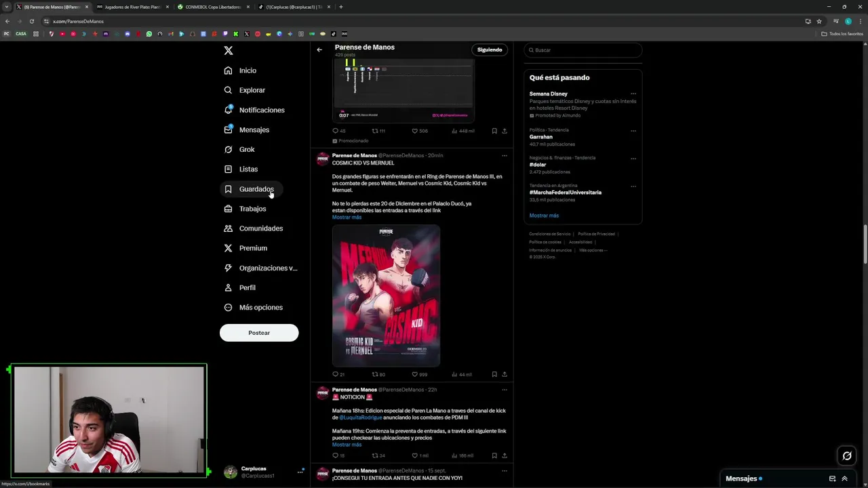Bookmark the Cosmic Kid vs Mernuel post
Screen dimensions: 868x488
point(494,375)
